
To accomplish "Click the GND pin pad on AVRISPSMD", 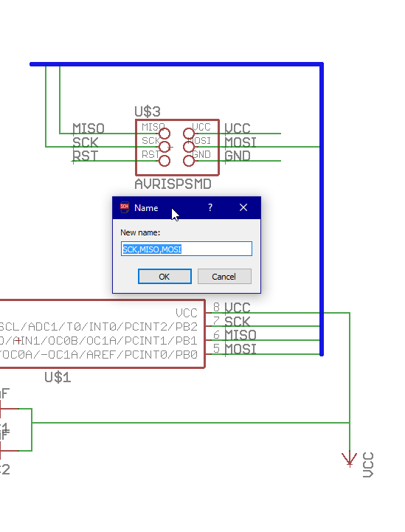I will [x=189, y=161].
